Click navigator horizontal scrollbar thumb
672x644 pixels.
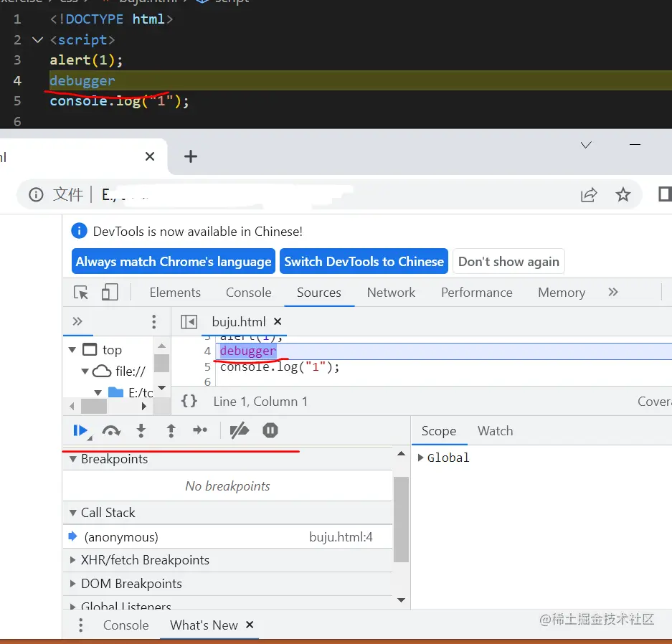click(94, 406)
